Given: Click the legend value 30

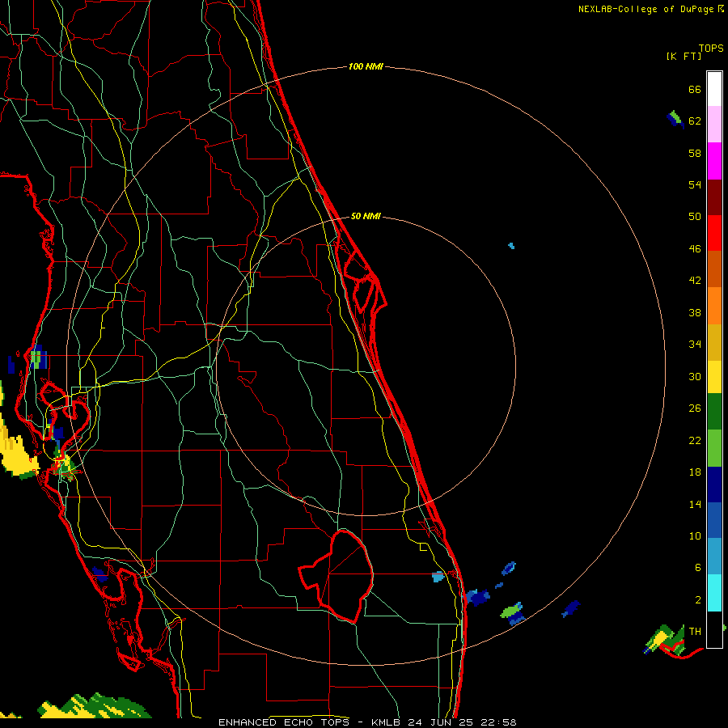Looking at the screenshot, I should click(695, 376).
